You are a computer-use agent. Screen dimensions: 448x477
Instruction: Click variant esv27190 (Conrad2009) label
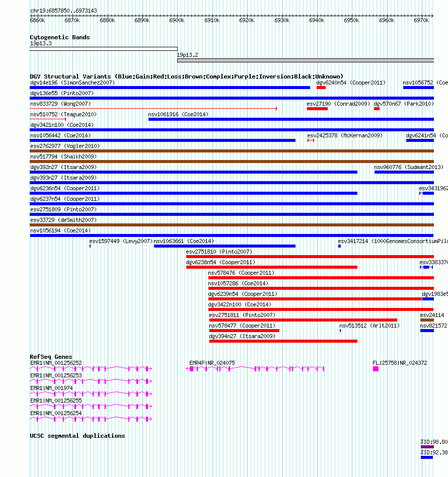click(x=338, y=104)
